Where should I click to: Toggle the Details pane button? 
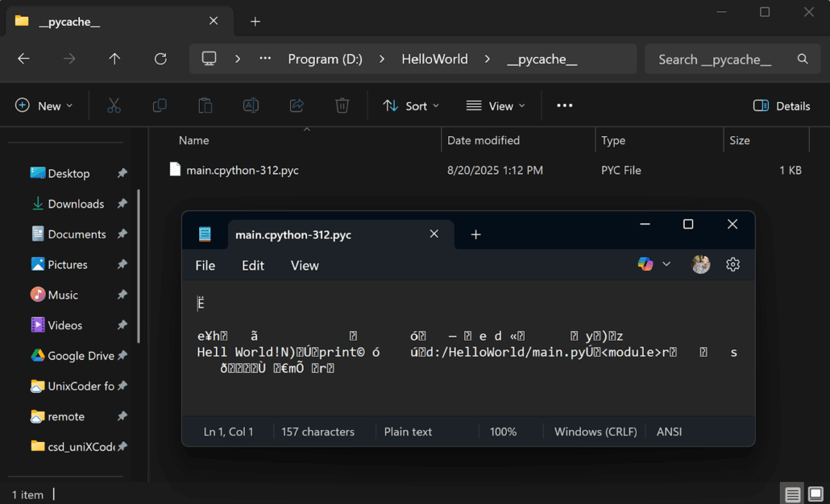781,105
